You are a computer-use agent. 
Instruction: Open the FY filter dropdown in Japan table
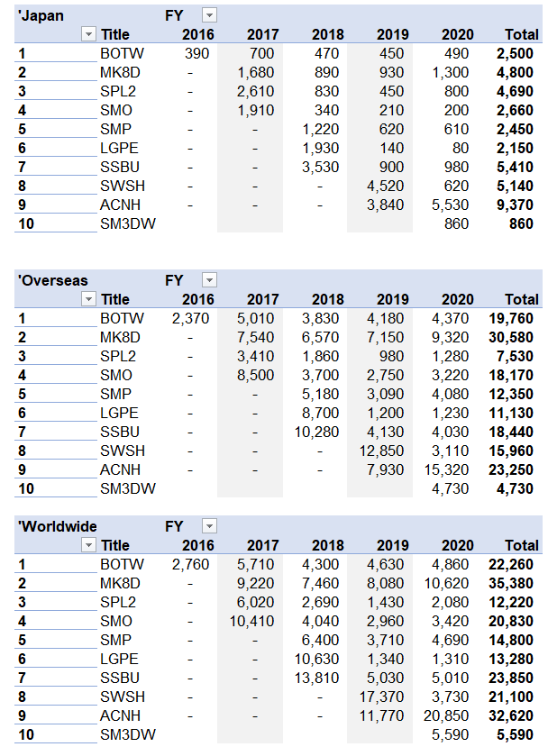(209, 15)
